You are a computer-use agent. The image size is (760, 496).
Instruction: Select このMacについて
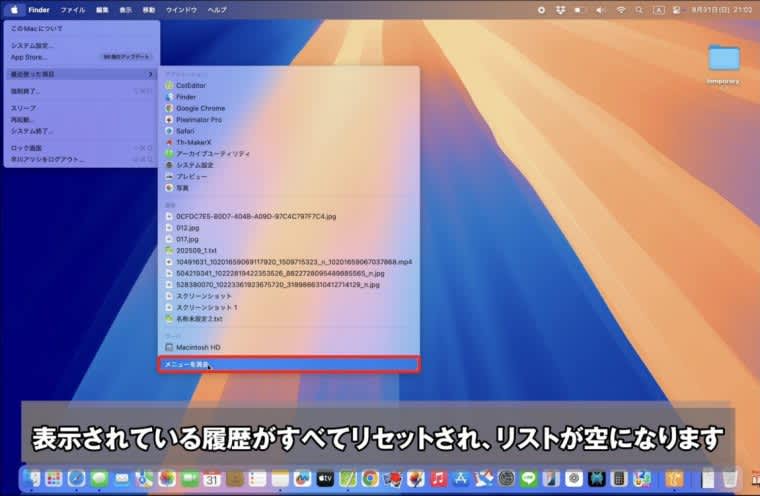tap(36, 28)
